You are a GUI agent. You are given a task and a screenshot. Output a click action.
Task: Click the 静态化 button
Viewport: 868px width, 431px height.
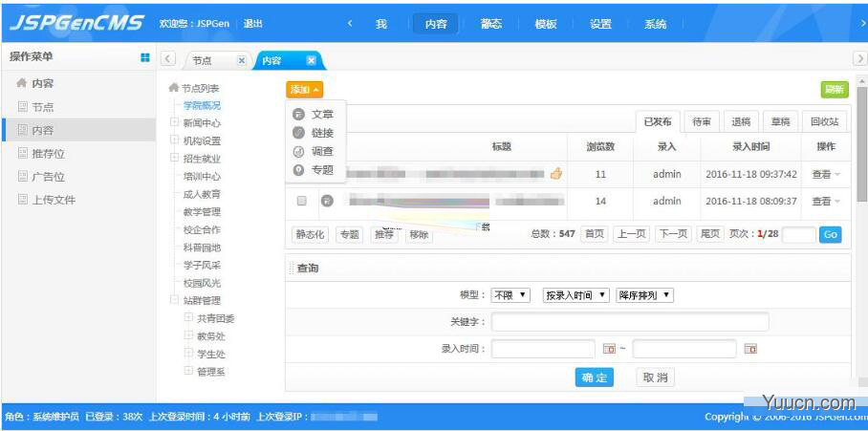tap(310, 234)
